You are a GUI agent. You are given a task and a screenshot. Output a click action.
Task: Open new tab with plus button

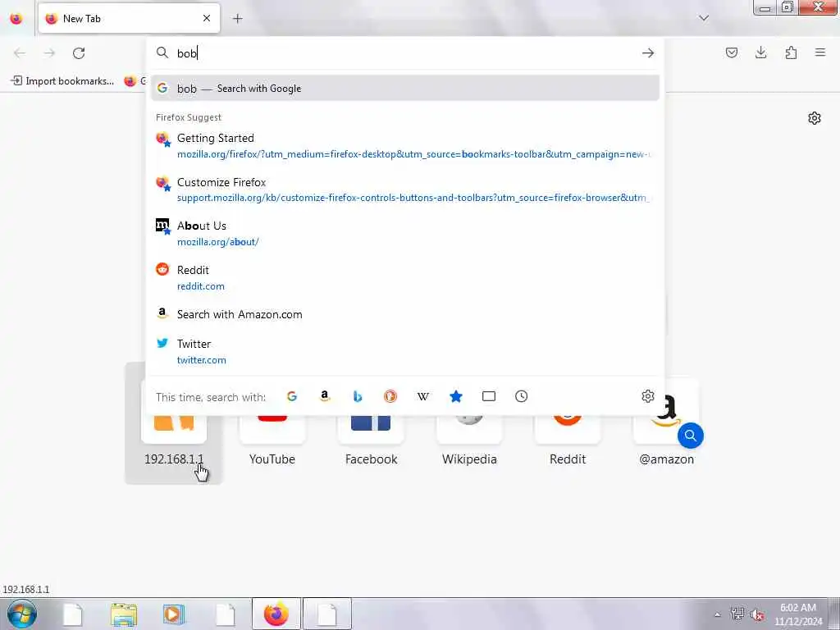(237, 19)
